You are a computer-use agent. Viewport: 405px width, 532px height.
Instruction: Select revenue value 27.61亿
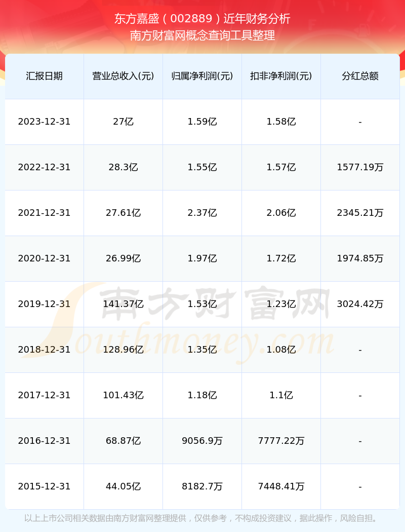(x=123, y=213)
